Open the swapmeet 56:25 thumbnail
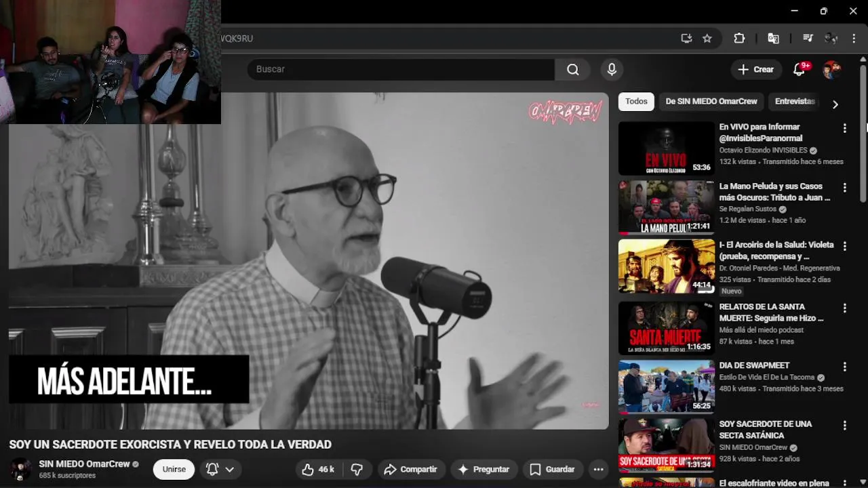This screenshot has width=868, height=488. pyautogui.click(x=667, y=387)
